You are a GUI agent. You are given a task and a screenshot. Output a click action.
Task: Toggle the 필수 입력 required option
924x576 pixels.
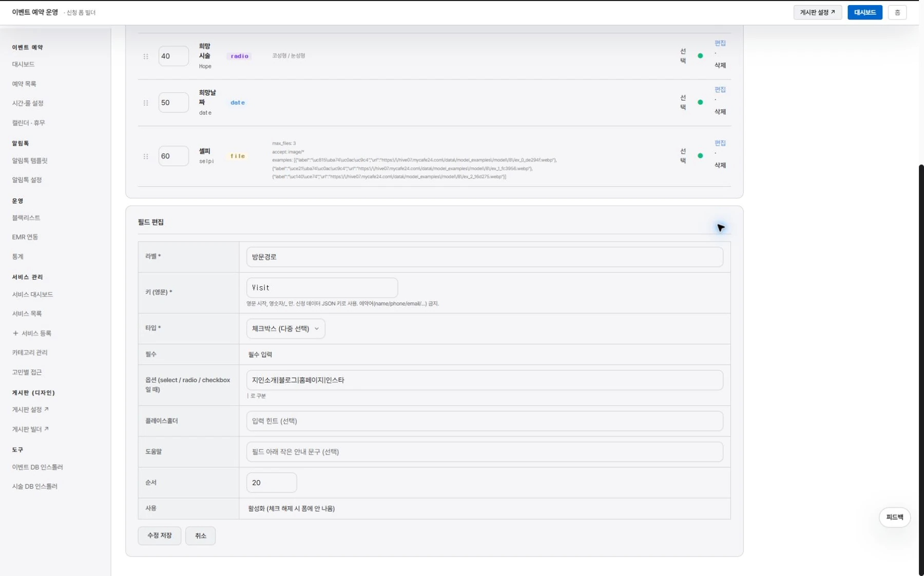260,354
